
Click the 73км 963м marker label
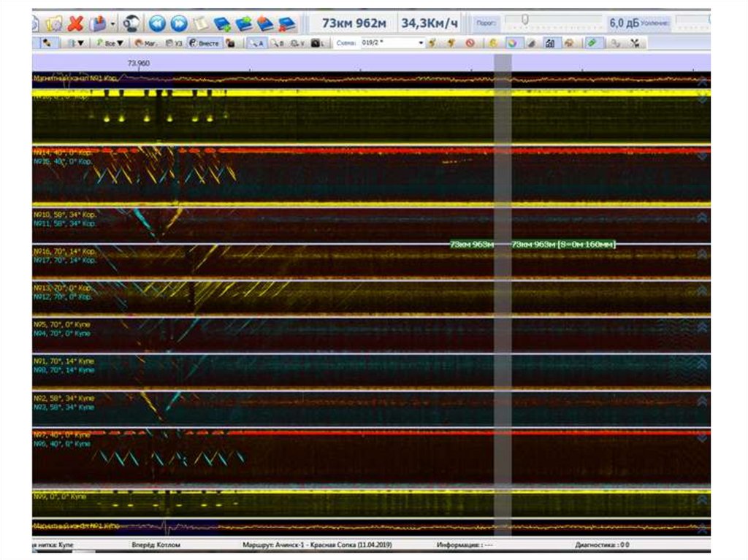pyautogui.click(x=470, y=245)
